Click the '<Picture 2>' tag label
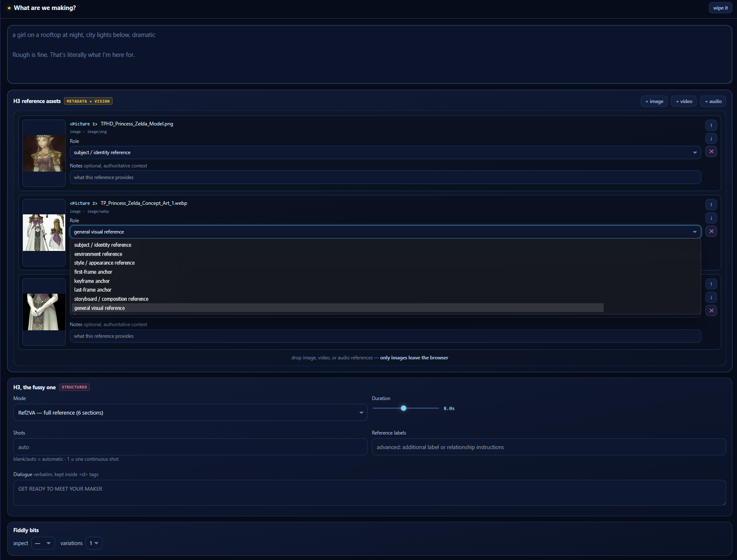Image resolution: width=737 pixels, height=560 pixels. [x=84, y=203]
